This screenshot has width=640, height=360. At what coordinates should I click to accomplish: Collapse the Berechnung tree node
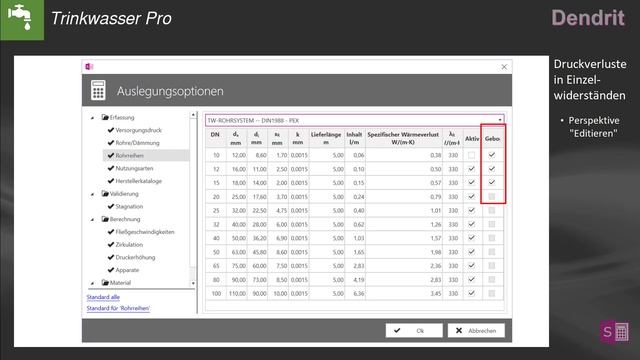[93, 220]
